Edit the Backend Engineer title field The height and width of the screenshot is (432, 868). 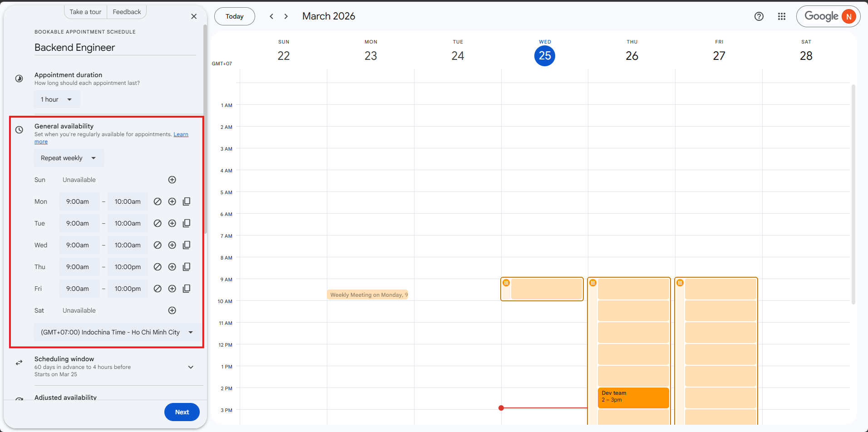(115, 48)
